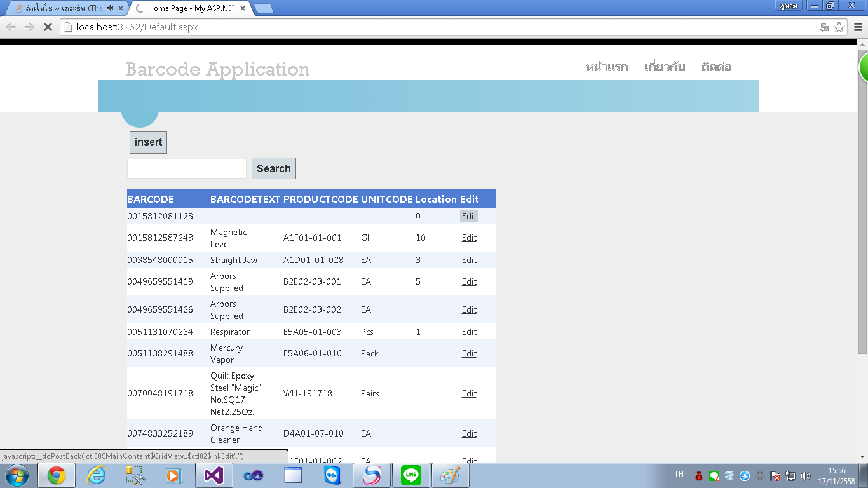Edit row for barcode 0015812081123
This screenshot has width=868, height=488.
(x=469, y=216)
